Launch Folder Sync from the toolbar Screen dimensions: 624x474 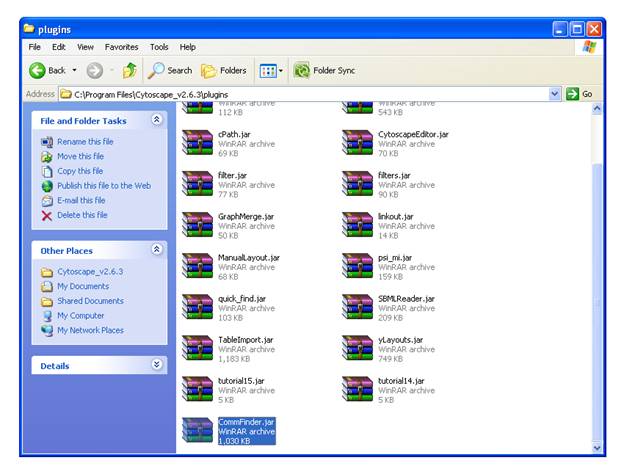tap(324, 71)
